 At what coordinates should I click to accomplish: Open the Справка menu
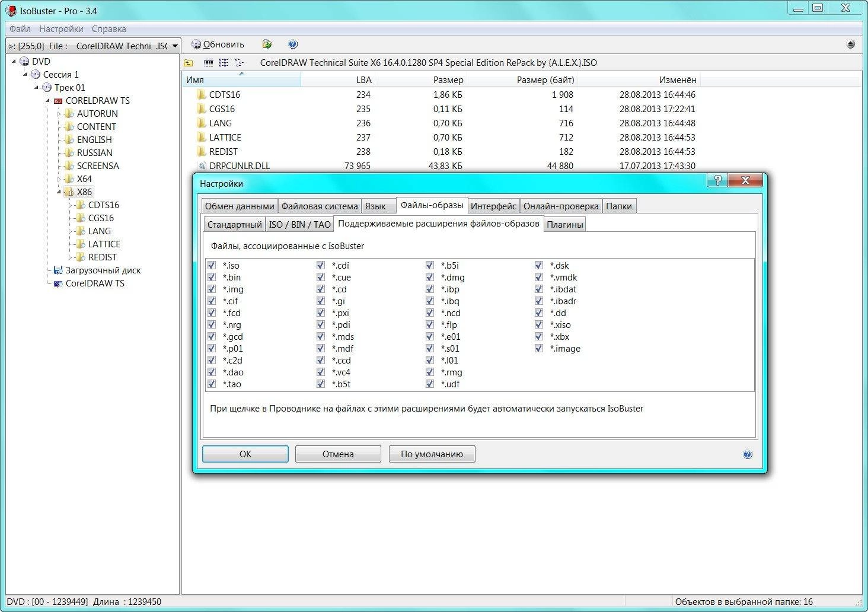point(108,28)
